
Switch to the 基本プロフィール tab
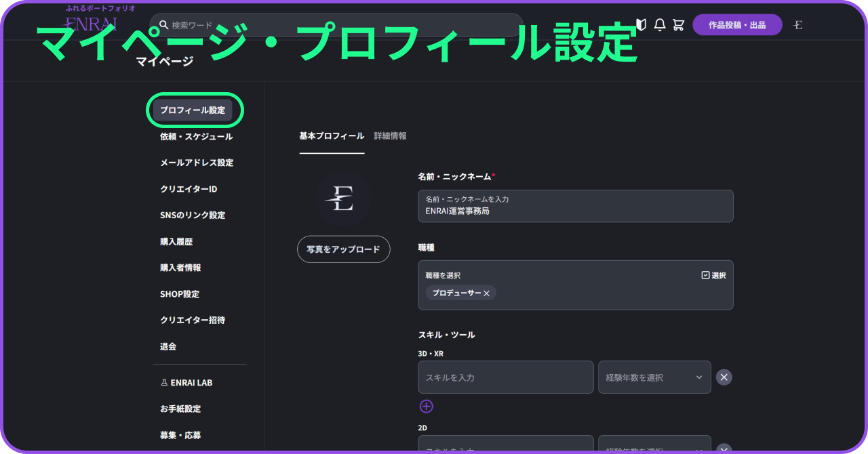(332, 136)
